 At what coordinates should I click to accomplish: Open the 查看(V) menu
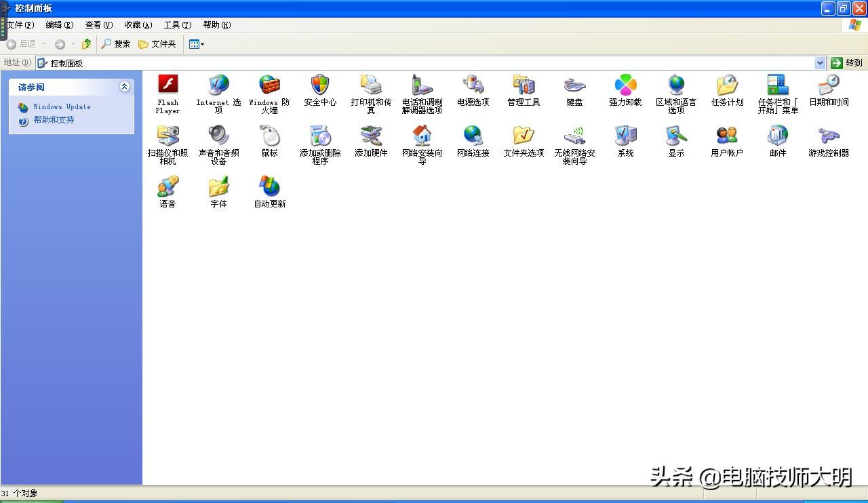98,25
